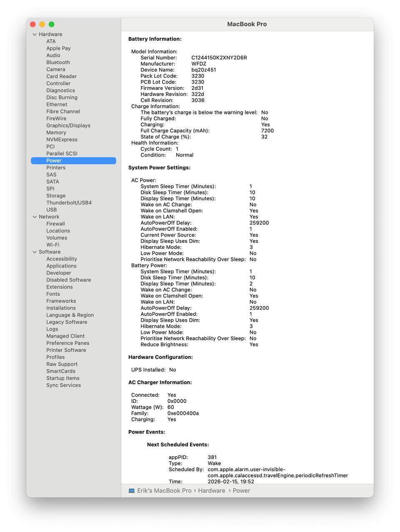Select the highlighted Power item
400x532 pixels.
coord(73,161)
